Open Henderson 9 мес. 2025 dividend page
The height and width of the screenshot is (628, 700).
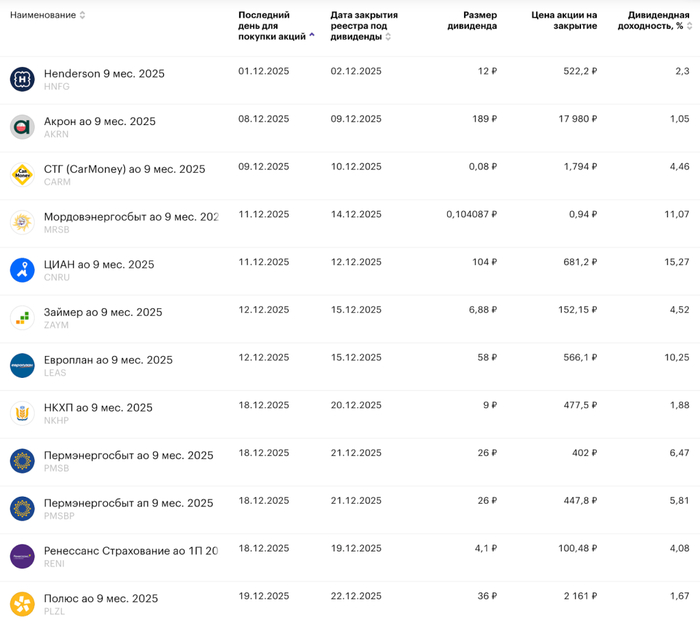click(104, 74)
